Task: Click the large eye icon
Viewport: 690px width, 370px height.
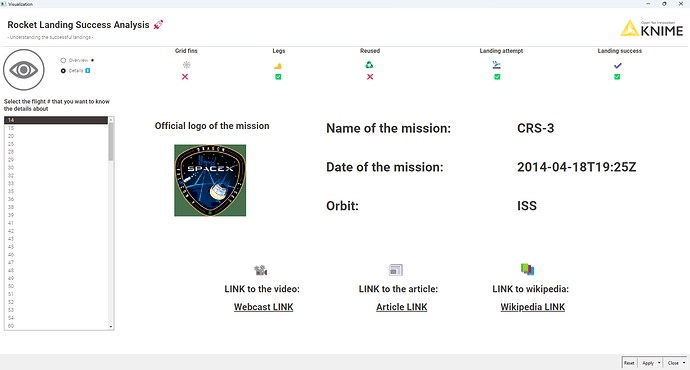Action: click(24, 70)
